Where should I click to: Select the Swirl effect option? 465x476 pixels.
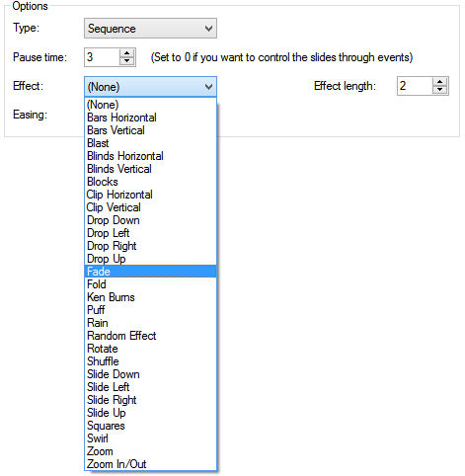(x=150, y=438)
